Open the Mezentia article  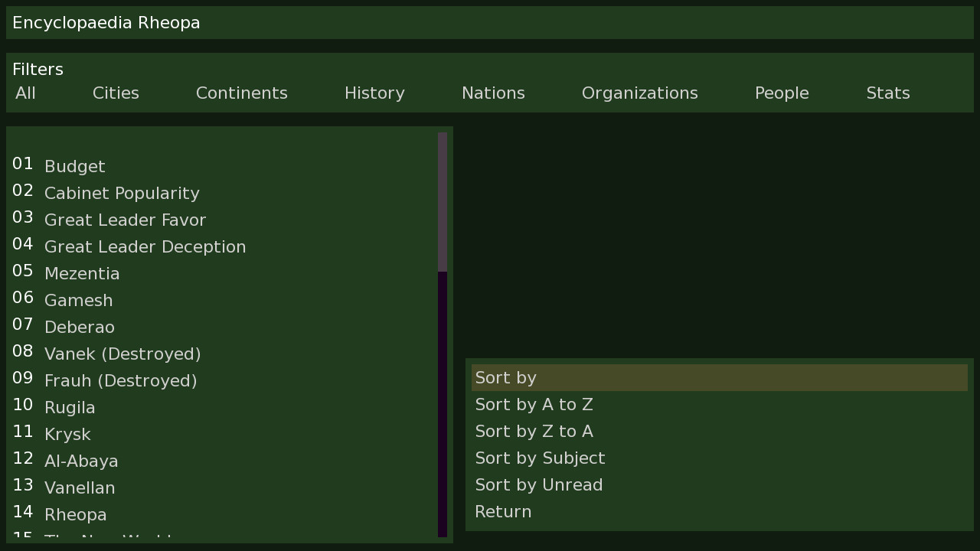[82, 273]
